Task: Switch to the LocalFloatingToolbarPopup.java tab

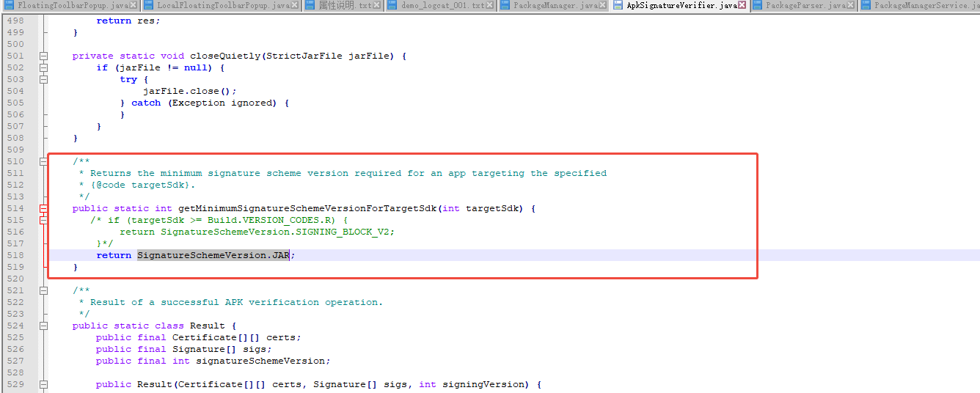Action: tap(220, 6)
